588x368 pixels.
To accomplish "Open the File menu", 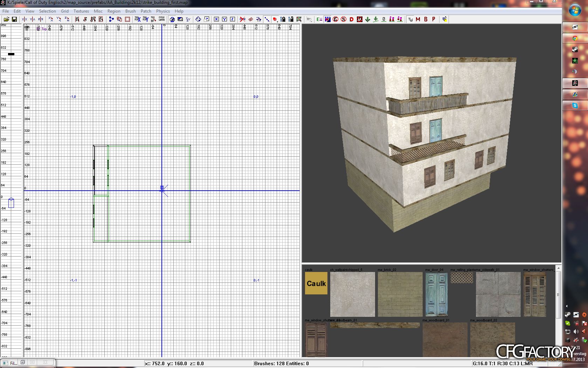I will coord(6,11).
